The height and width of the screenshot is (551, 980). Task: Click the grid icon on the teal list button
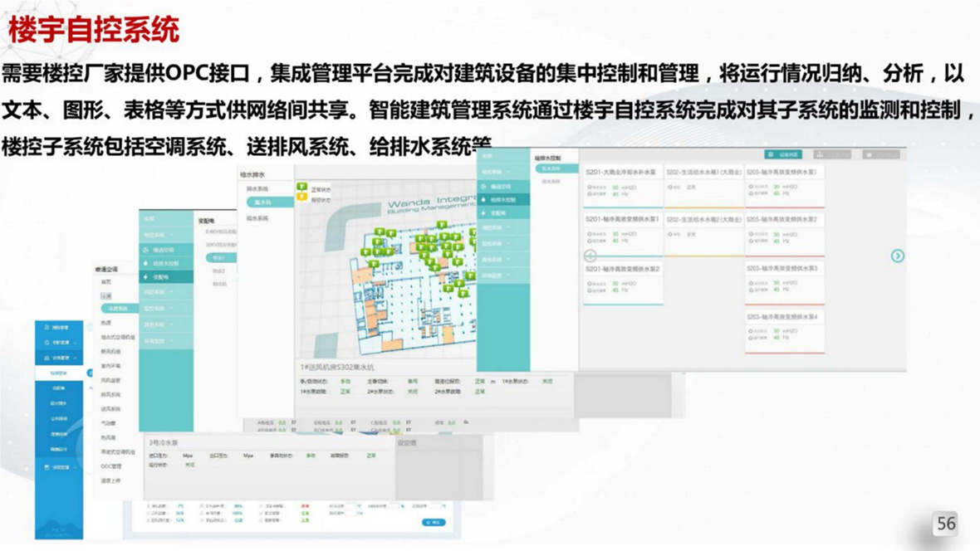(x=772, y=155)
